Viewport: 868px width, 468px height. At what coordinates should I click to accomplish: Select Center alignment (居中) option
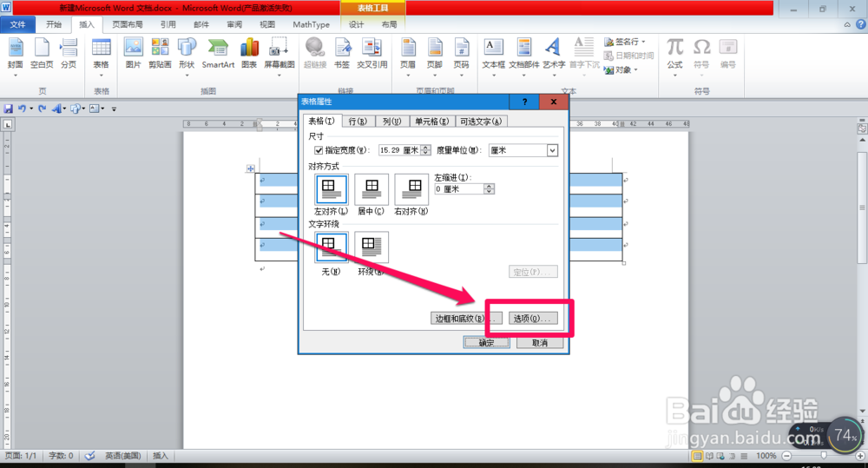[372, 190]
